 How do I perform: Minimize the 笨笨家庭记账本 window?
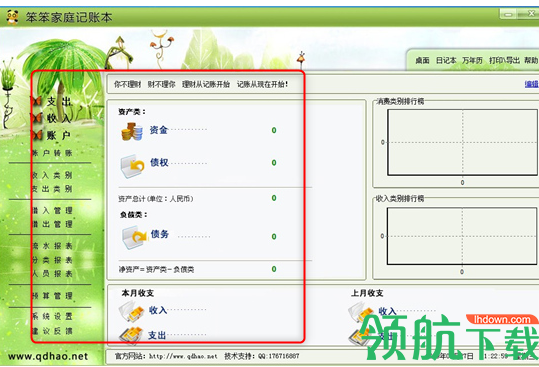click(508, 14)
